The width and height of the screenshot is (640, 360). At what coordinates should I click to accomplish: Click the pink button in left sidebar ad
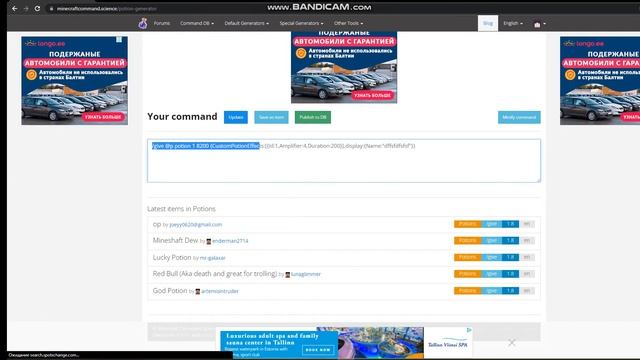103,117
